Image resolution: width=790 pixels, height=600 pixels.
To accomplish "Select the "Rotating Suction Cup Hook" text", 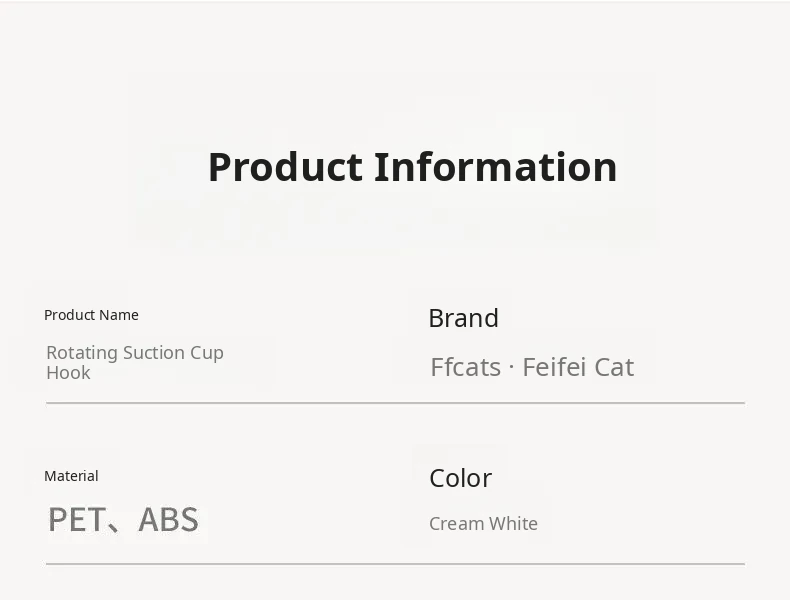I will [135, 362].
